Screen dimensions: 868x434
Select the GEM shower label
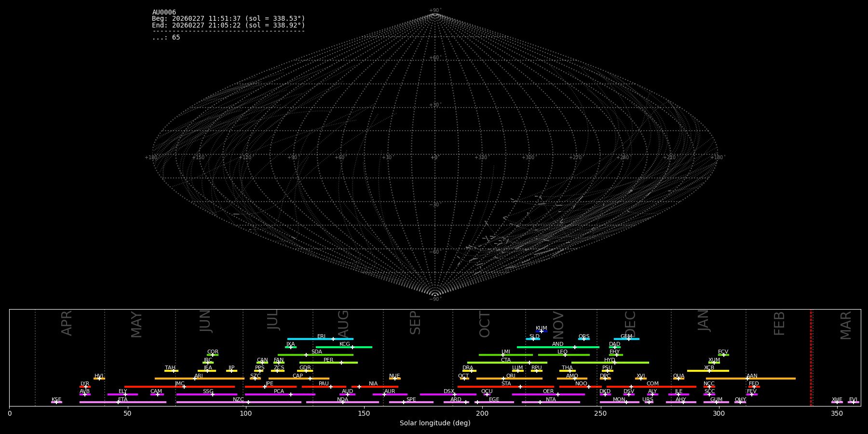click(626, 337)
